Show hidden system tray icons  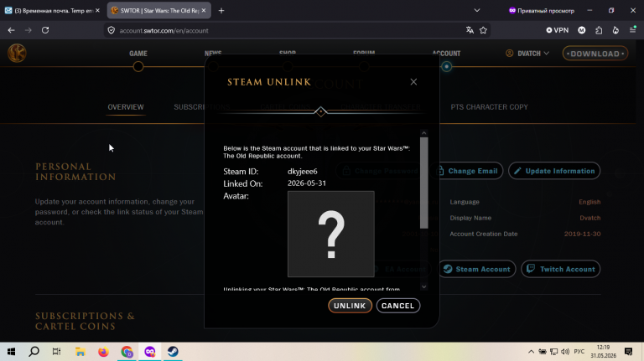coord(531,352)
